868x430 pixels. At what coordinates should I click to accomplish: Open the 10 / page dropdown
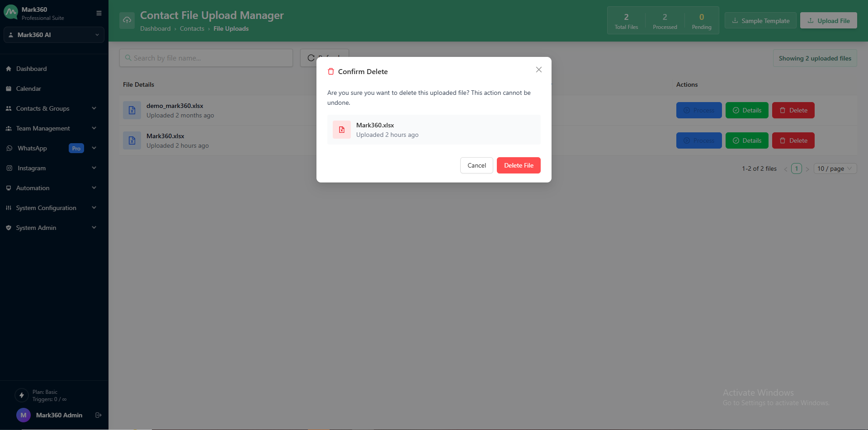click(x=835, y=168)
